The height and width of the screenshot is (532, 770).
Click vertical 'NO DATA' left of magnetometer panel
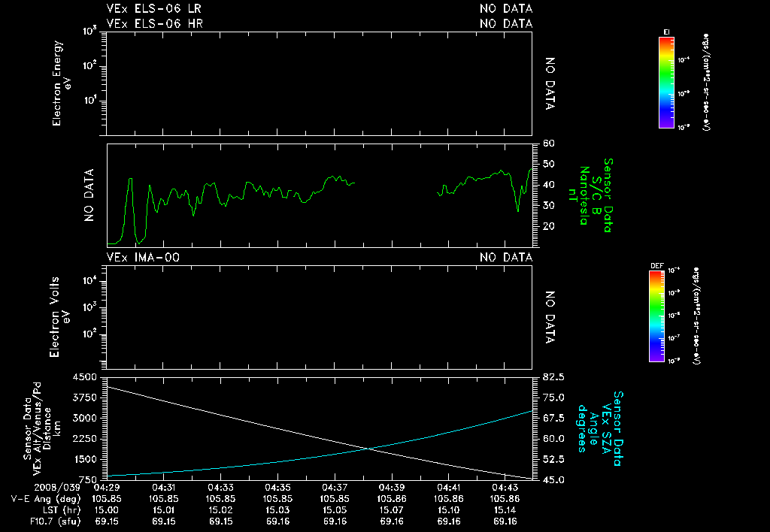[x=89, y=195]
